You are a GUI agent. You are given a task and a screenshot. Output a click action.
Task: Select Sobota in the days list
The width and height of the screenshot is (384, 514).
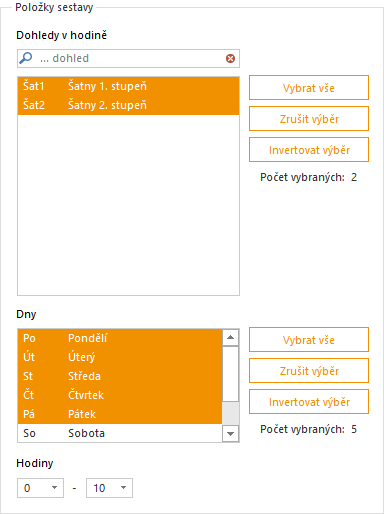coord(120,433)
